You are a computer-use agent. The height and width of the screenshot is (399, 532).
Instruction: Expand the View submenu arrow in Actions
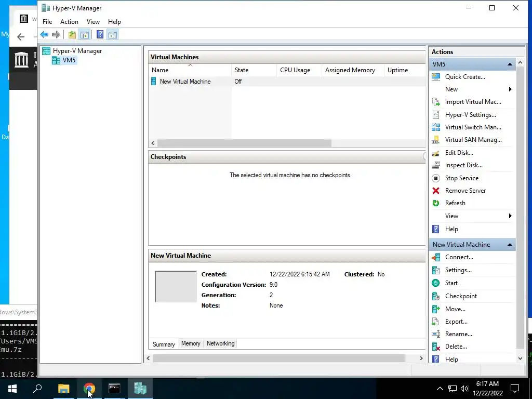(510, 216)
